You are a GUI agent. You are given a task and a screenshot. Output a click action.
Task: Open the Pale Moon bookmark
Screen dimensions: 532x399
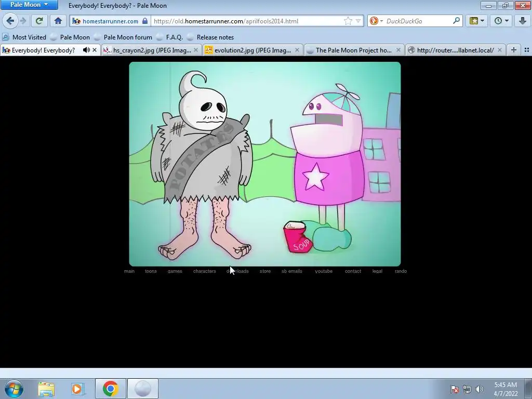point(70,37)
